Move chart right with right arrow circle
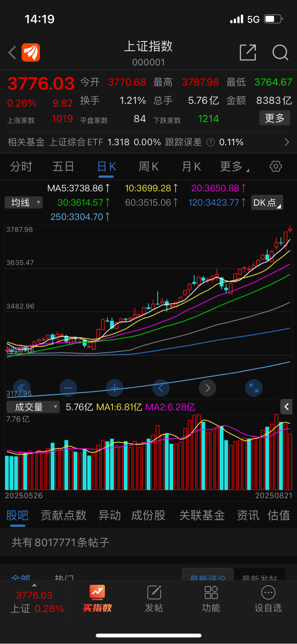The height and width of the screenshot is (644, 297). [x=207, y=388]
